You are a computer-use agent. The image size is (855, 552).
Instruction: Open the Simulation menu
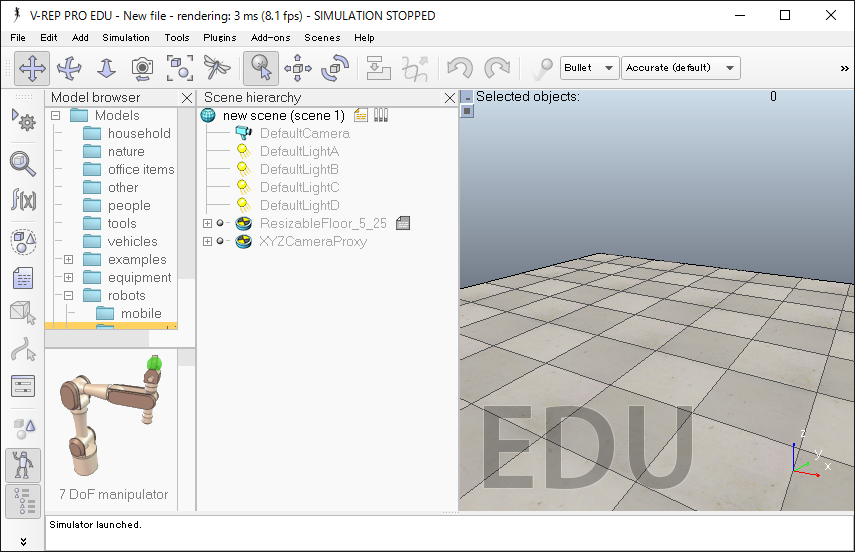point(126,38)
